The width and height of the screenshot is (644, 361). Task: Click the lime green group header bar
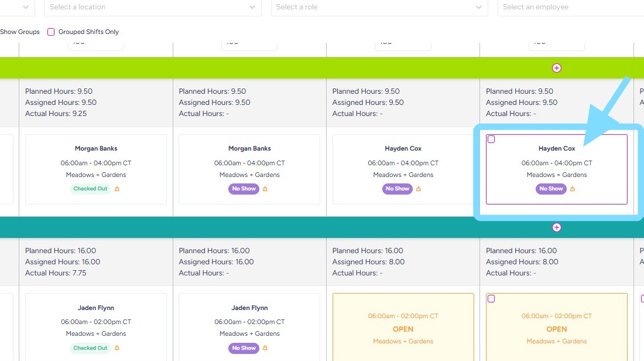click(x=293, y=68)
